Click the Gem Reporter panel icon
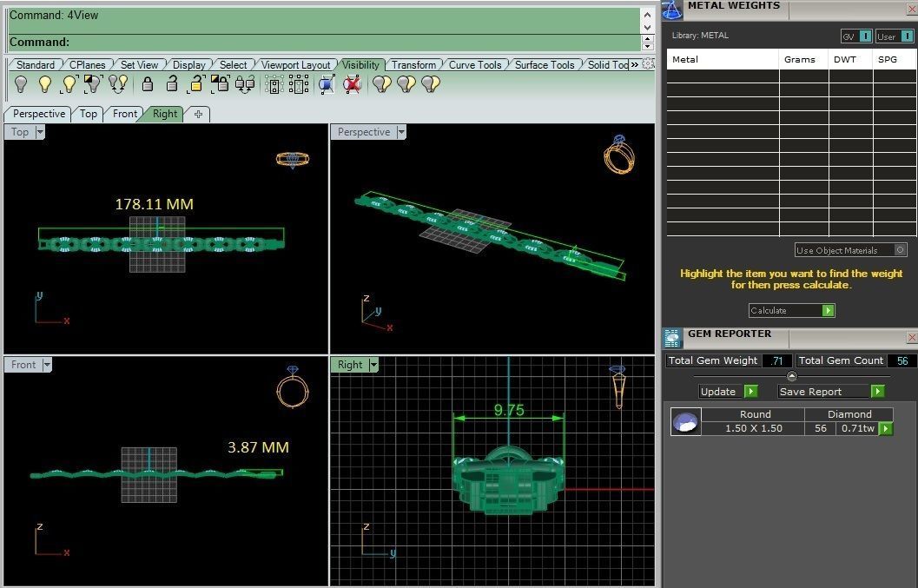 point(672,339)
